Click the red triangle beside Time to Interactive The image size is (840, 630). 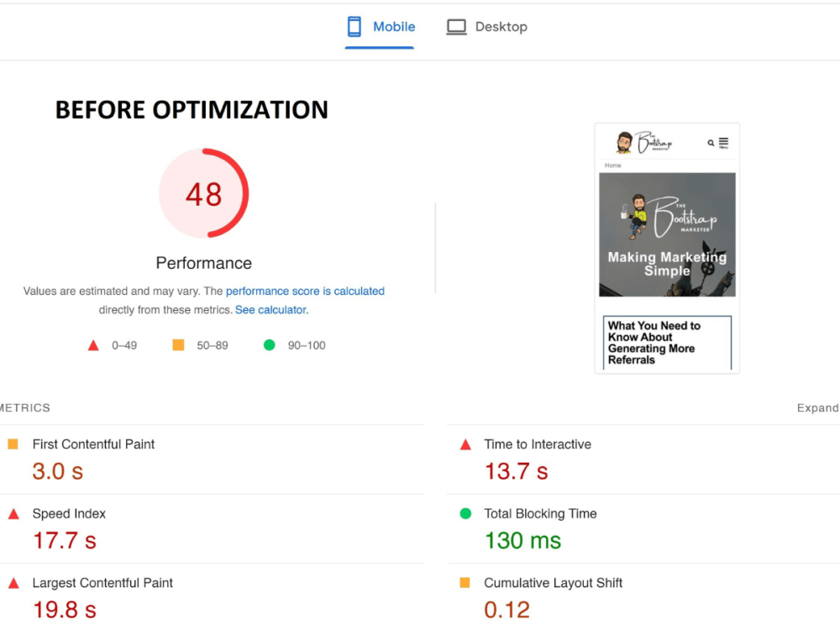pyautogui.click(x=465, y=444)
